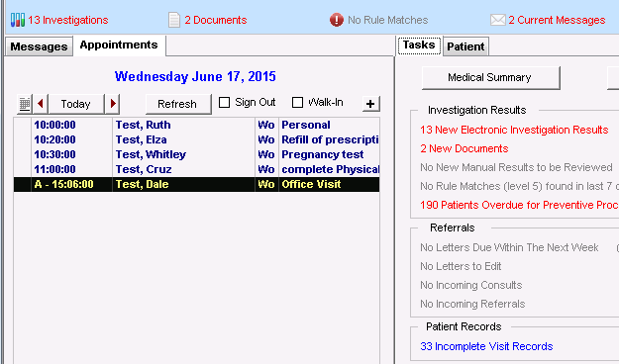Click complete Physical reason cell
The width and height of the screenshot is (619, 364).
coord(330,169)
